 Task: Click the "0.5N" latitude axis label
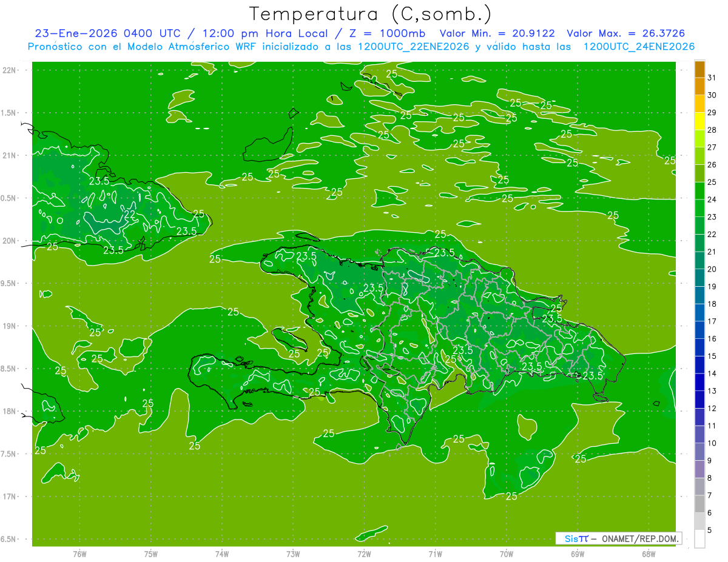pos(9,198)
